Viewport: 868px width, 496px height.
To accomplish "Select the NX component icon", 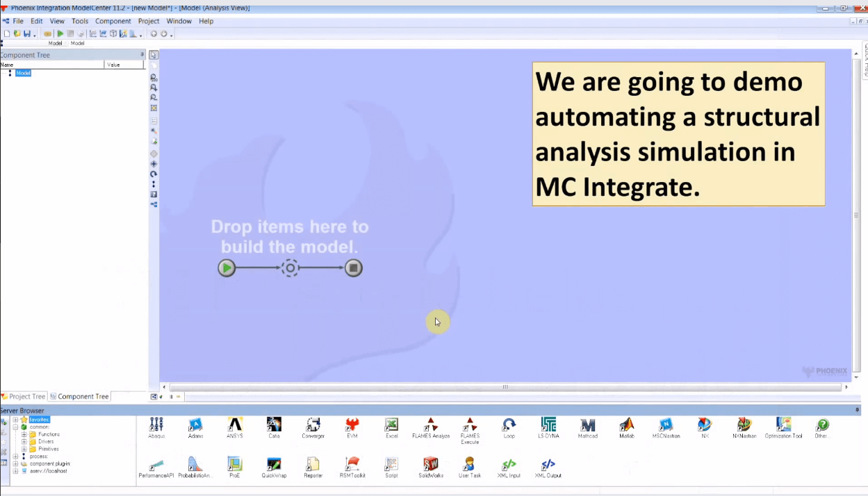I will point(705,424).
